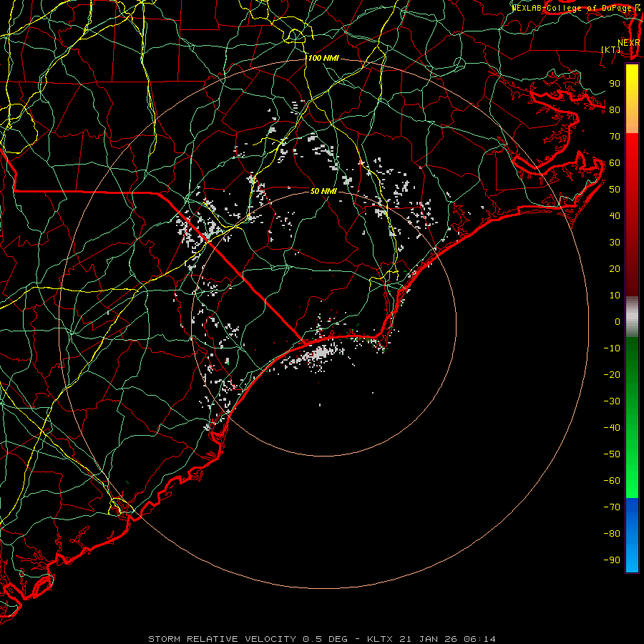Click the positive 10 scale label
644x644 pixels.
[x=615, y=296]
